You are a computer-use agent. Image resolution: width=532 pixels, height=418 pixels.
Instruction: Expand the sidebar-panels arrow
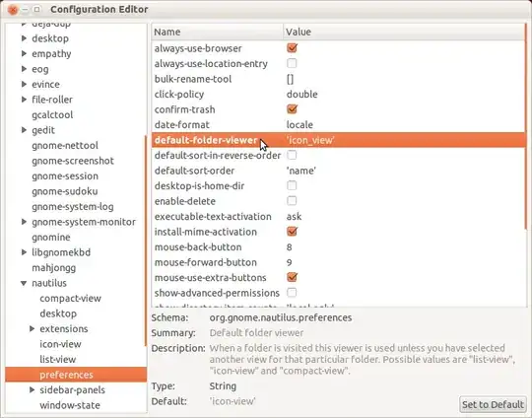pyautogui.click(x=32, y=389)
